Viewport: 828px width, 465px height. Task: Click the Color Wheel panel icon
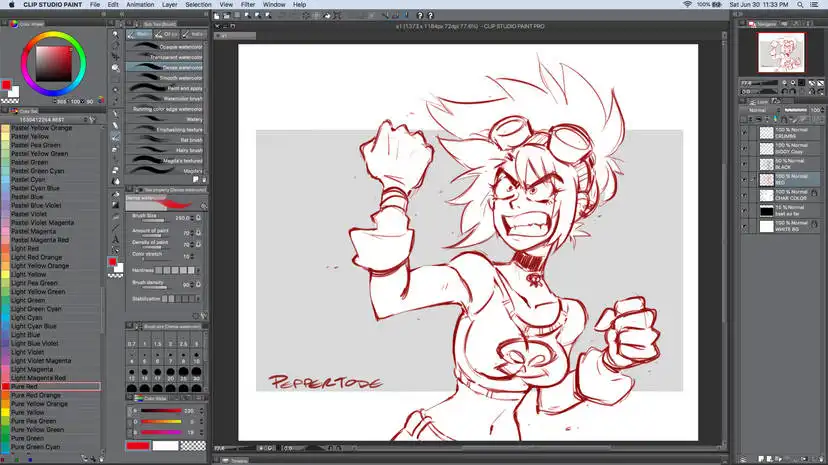point(14,24)
